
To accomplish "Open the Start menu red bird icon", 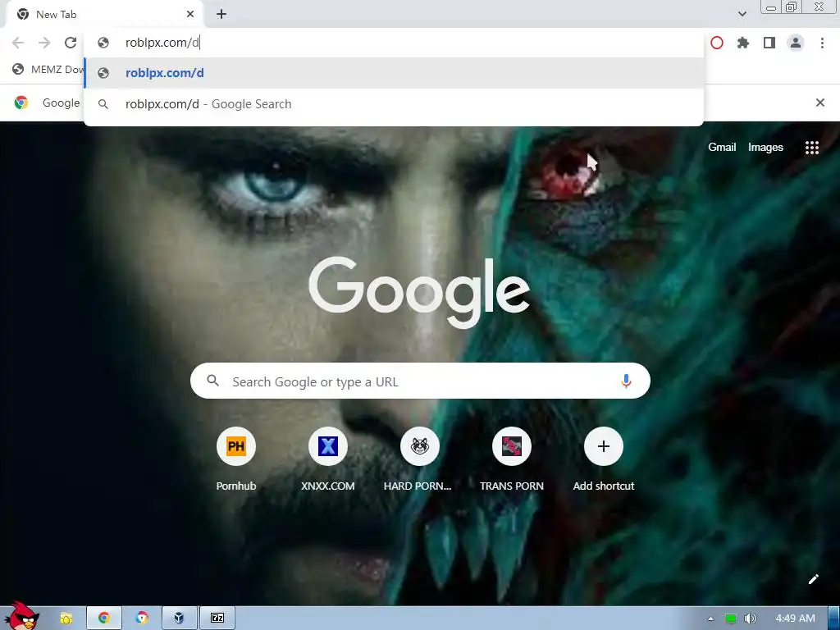I will click(x=21, y=616).
